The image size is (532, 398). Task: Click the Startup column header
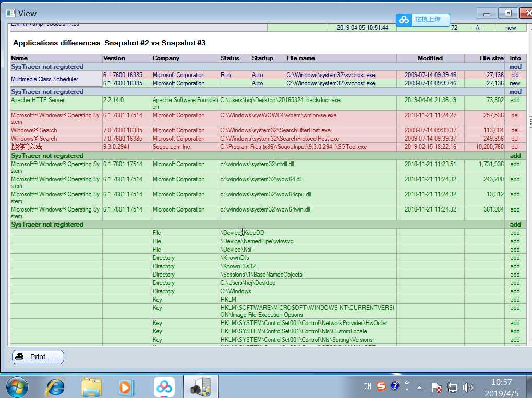coord(269,58)
